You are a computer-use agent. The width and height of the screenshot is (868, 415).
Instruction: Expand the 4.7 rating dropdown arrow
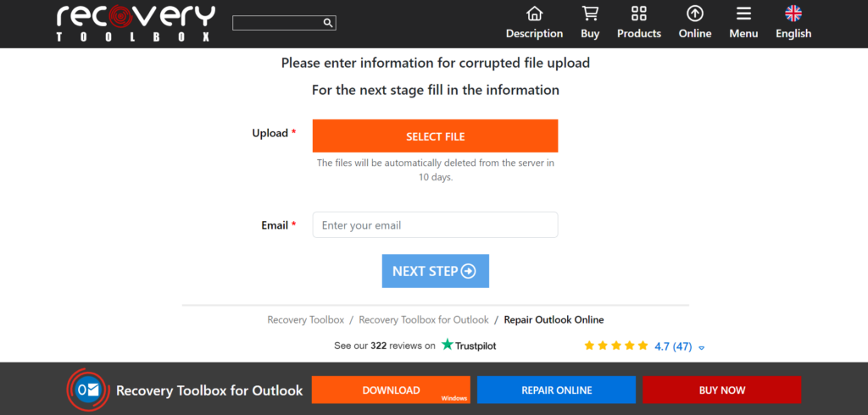[x=701, y=348]
